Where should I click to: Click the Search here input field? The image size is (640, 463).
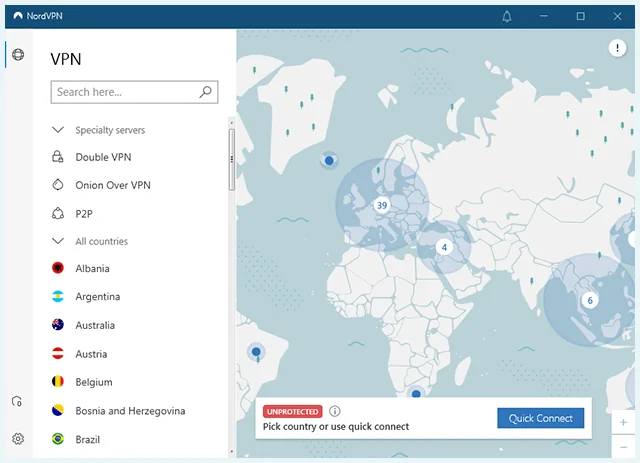click(x=134, y=92)
